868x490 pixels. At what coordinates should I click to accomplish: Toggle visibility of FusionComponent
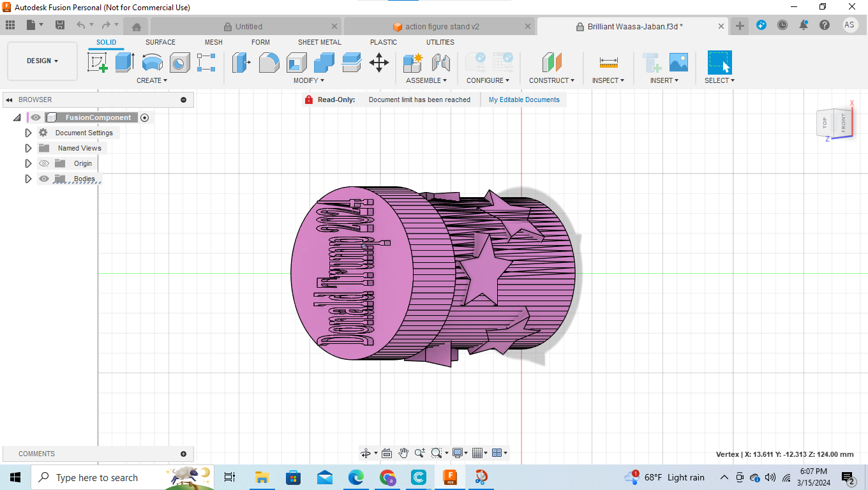36,117
